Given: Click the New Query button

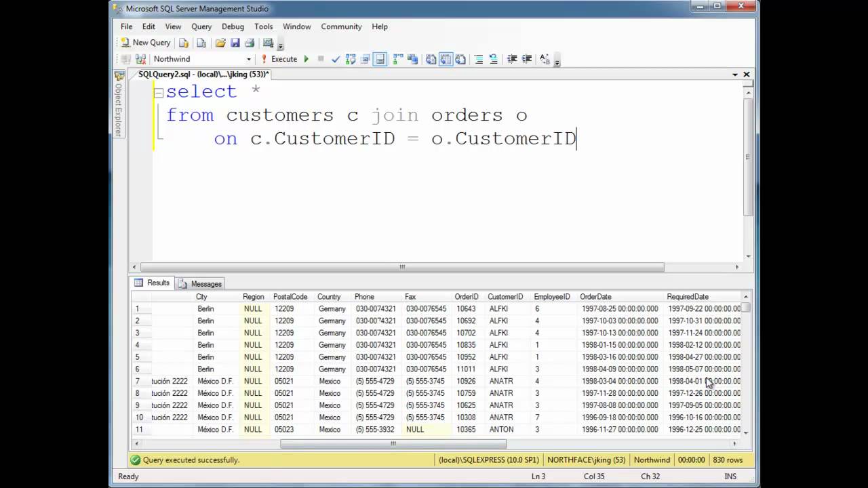Looking at the screenshot, I should click(145, 43).
